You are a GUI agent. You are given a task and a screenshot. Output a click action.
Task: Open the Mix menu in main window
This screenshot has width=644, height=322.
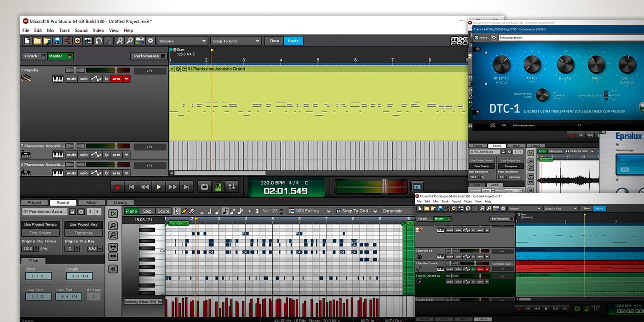51,30
